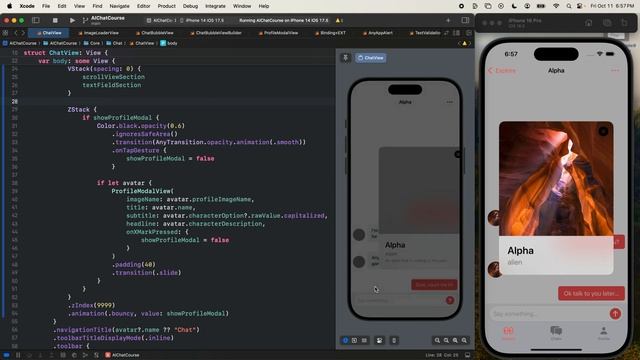Open the AIChatCourse scheme selector

162,20
